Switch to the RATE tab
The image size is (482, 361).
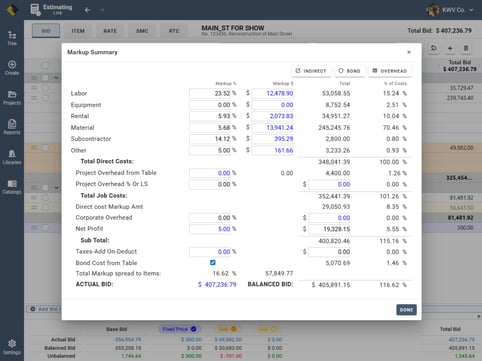pos(110,31)
